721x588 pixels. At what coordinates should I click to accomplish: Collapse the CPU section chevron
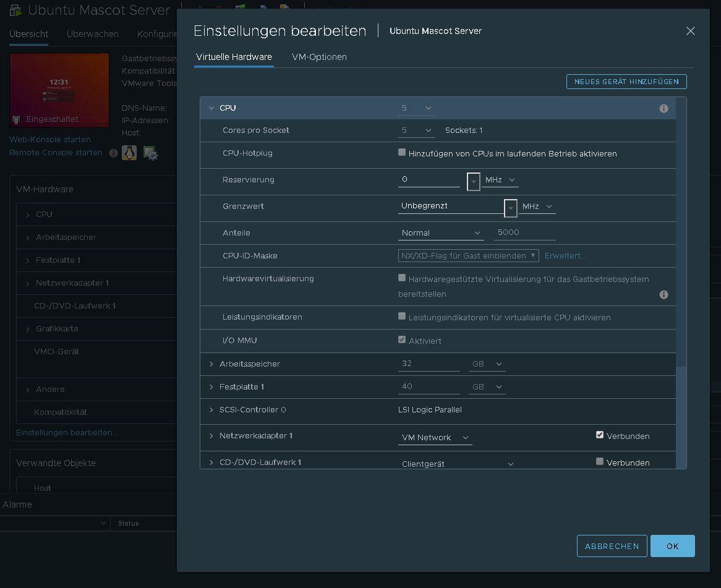211,108
